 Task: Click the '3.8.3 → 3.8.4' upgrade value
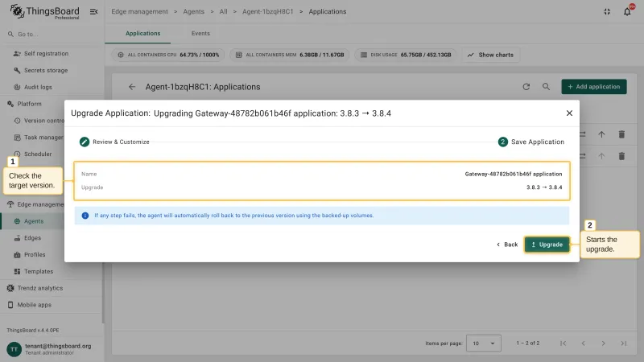(x=544, y=187)
